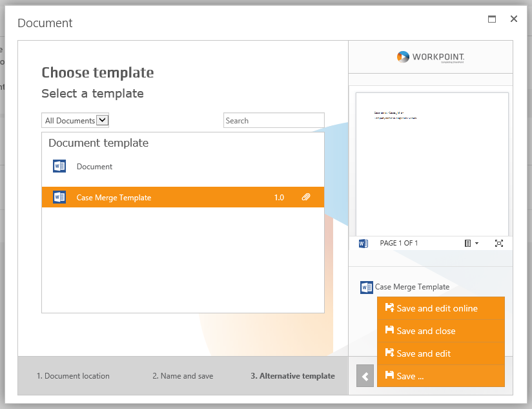Click version 1.0 of Case Merge Template
This screenshot has height=409, width=532.
click(279, 198)
